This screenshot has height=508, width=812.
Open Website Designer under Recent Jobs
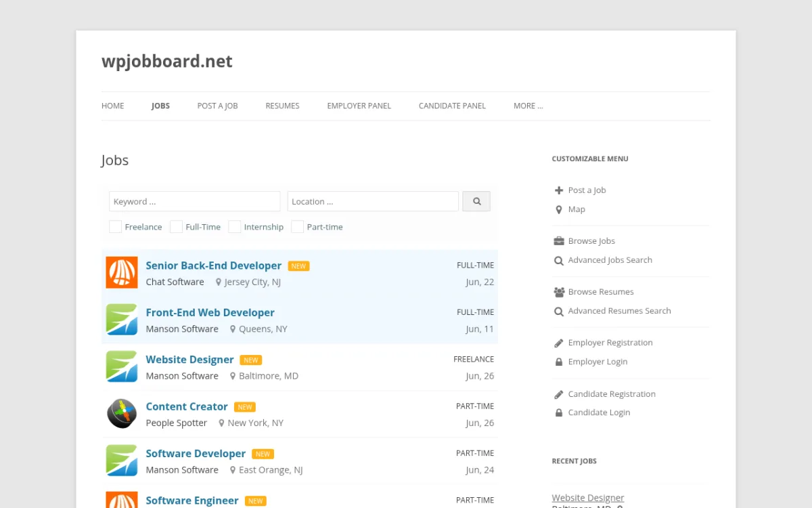coord(588,498)
